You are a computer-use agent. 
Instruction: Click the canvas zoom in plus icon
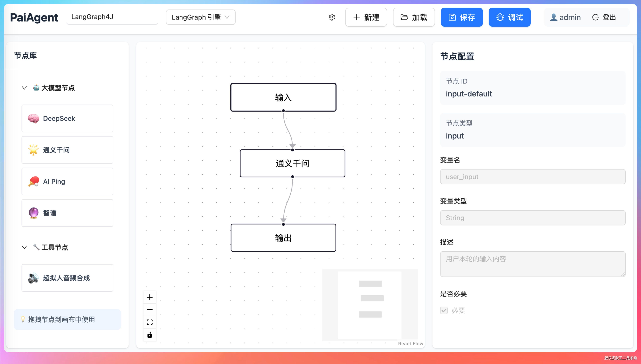[x=149, y=297]
